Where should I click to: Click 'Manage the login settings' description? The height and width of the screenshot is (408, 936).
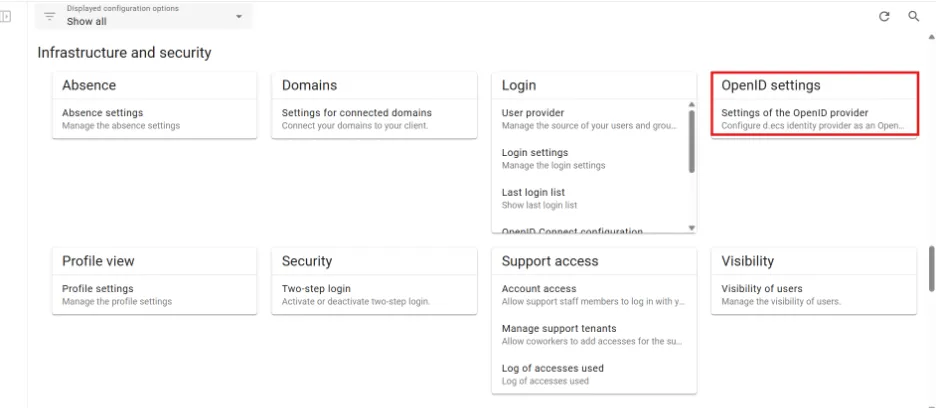pos(553,165)
